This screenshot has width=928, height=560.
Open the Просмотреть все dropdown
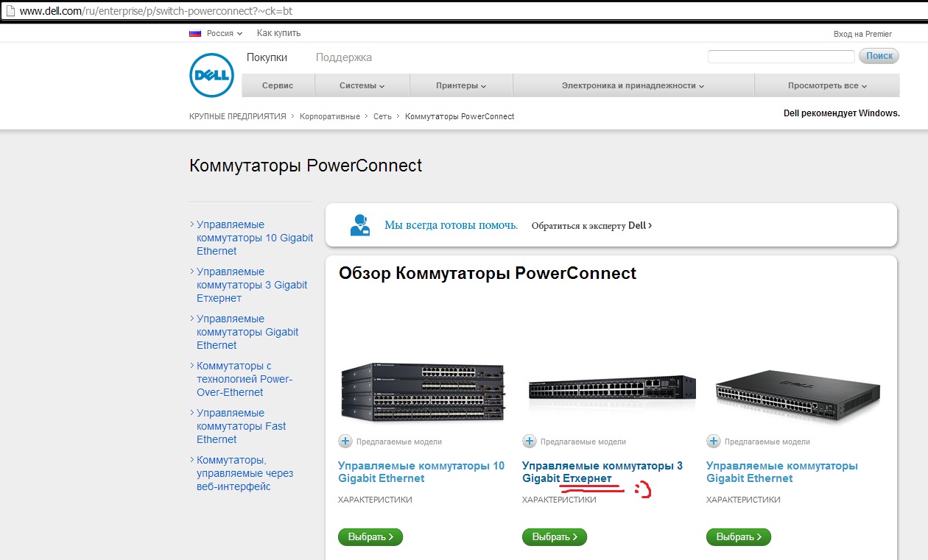click(827, 86)
